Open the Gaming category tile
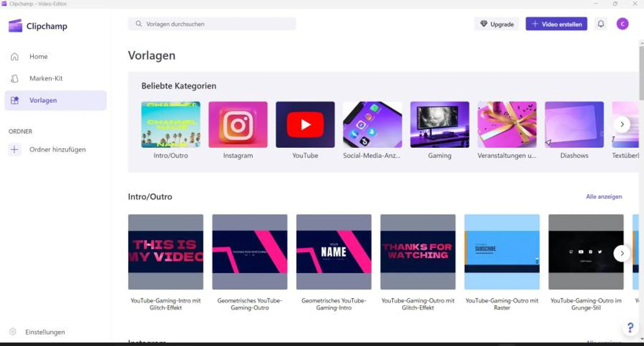The width and height of the screenshot is (644, 346). [440, 125]
